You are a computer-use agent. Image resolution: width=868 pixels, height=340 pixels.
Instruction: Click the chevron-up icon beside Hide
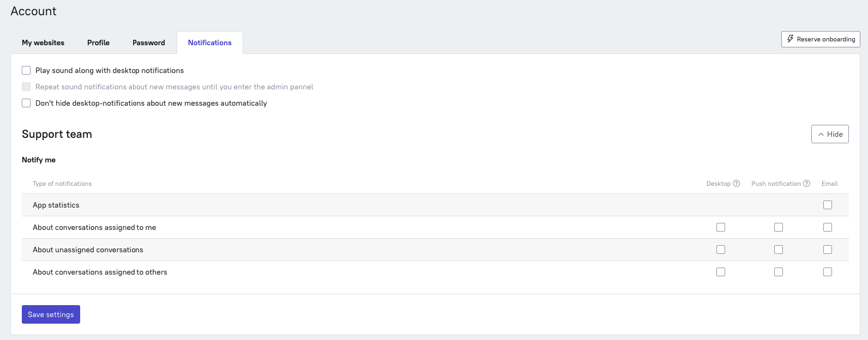click(x=821, y=134)
